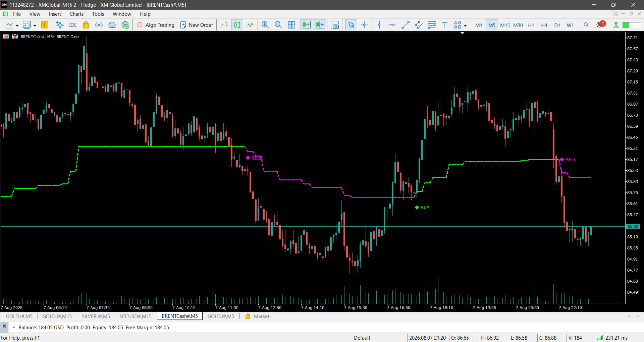Image resolution: width=644 pixels, height=342 pixels.
Task: Open the Tools menu
Action: click(98, 14)
